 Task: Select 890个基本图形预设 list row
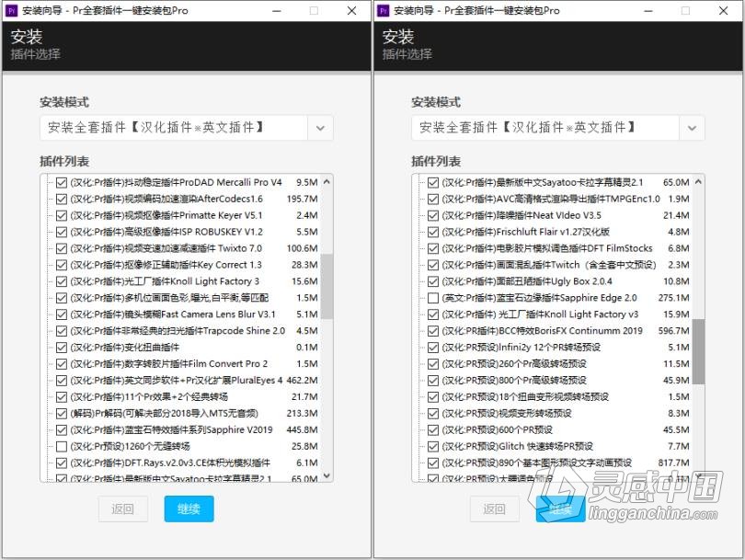559,463
